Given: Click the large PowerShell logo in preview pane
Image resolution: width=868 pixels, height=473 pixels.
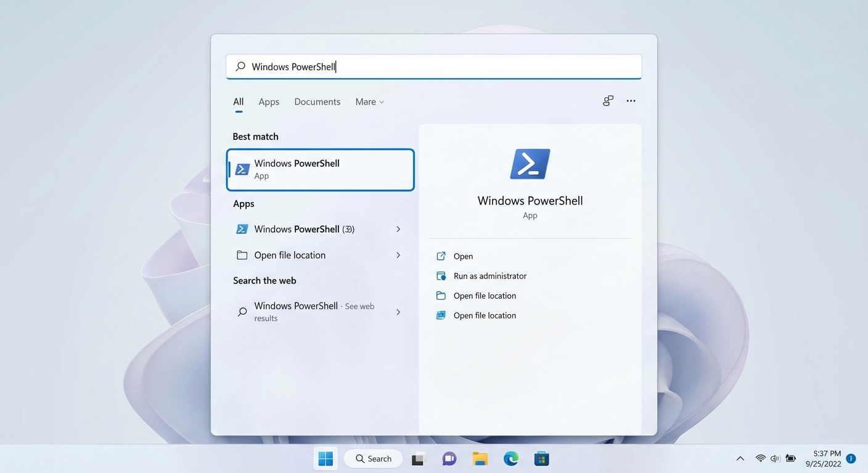Looking at the screenshot, I should [x=530, y=163].
